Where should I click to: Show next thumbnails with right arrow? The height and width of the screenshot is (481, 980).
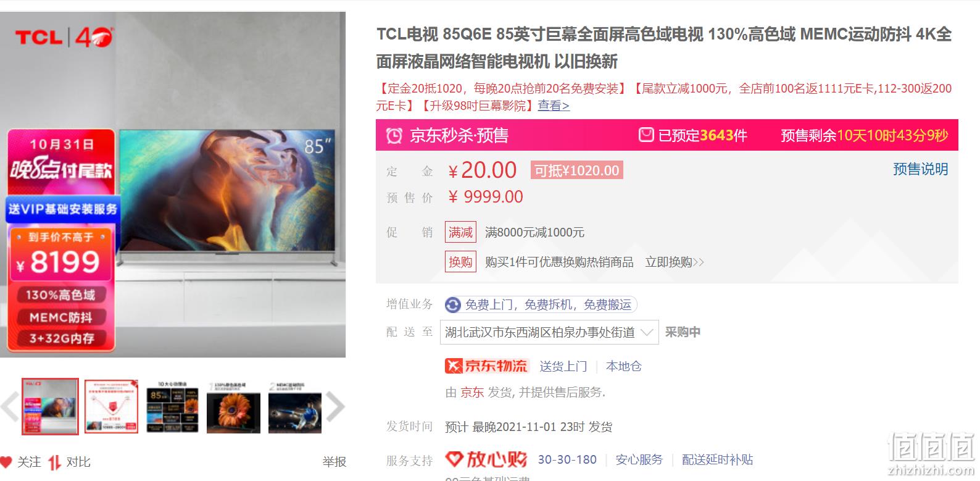[335, 407]
